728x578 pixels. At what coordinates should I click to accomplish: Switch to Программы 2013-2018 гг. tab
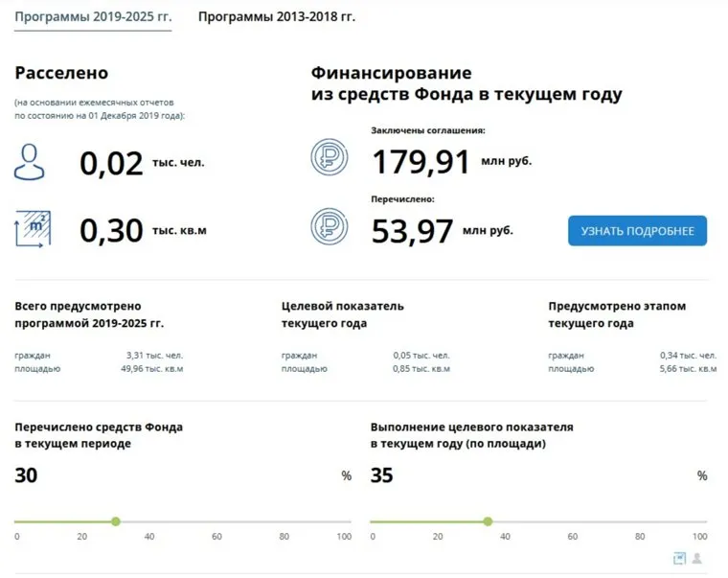[276, 17]
